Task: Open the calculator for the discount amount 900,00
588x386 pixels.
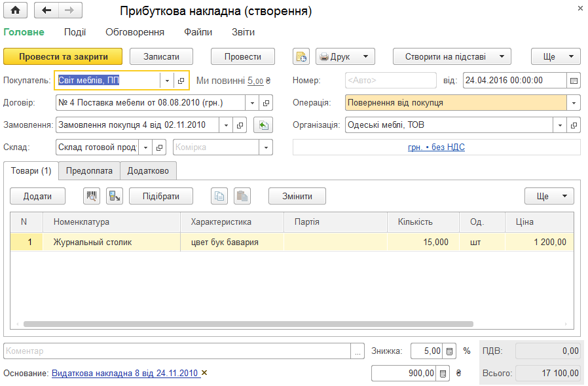Action: [443, 374]
